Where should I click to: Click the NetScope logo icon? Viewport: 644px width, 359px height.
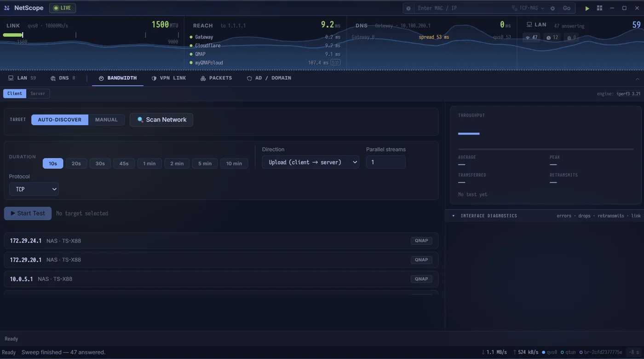click(7, 8)
